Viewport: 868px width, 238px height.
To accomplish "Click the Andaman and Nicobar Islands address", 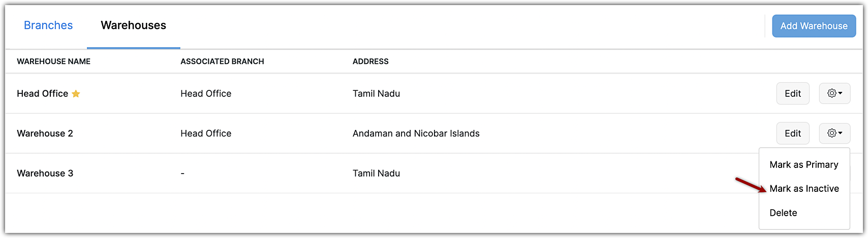I will click(x=416, y=133).
